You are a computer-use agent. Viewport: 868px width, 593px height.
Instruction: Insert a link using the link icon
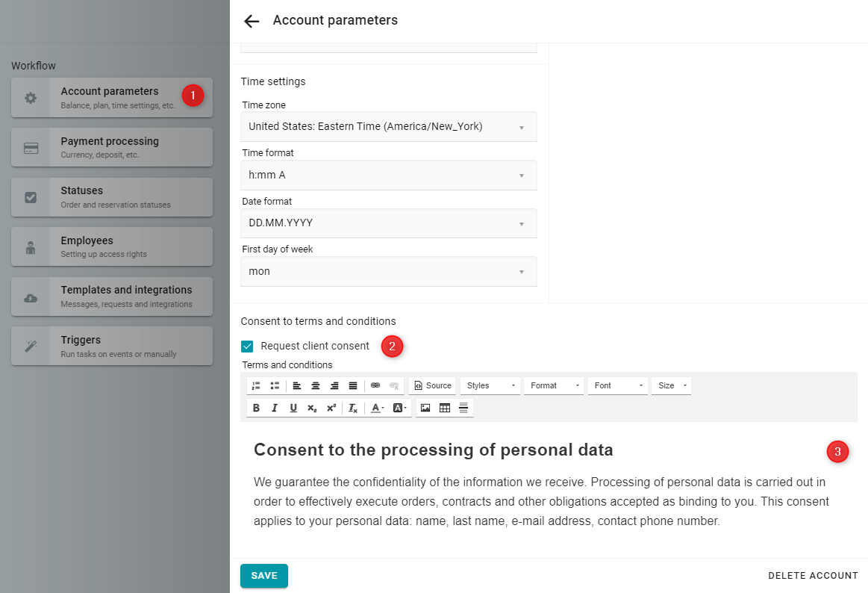click(375, 385)
